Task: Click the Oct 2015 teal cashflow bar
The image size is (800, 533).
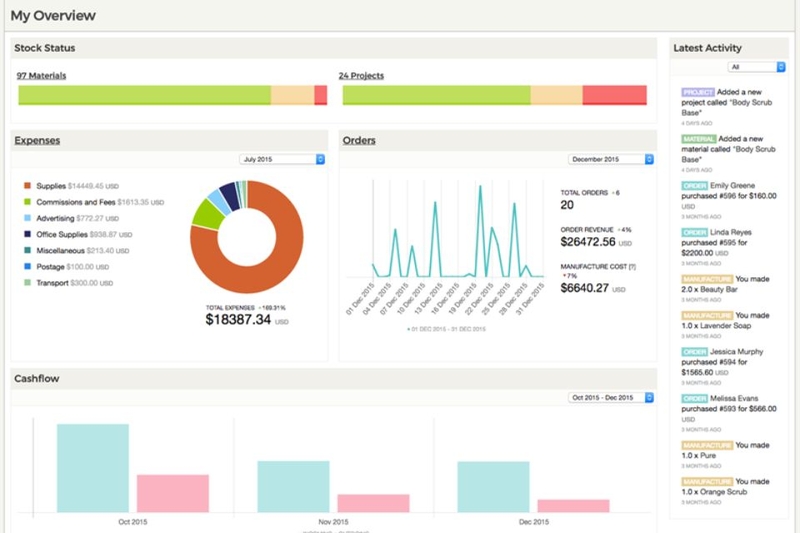Action: 93,468
